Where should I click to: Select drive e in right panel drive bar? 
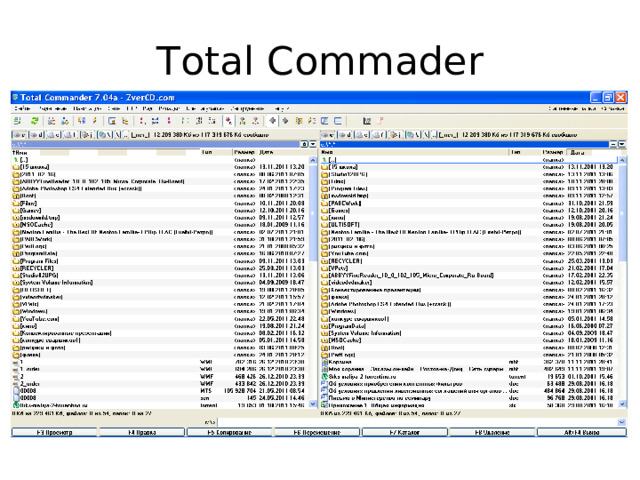(x=362, y=135)
